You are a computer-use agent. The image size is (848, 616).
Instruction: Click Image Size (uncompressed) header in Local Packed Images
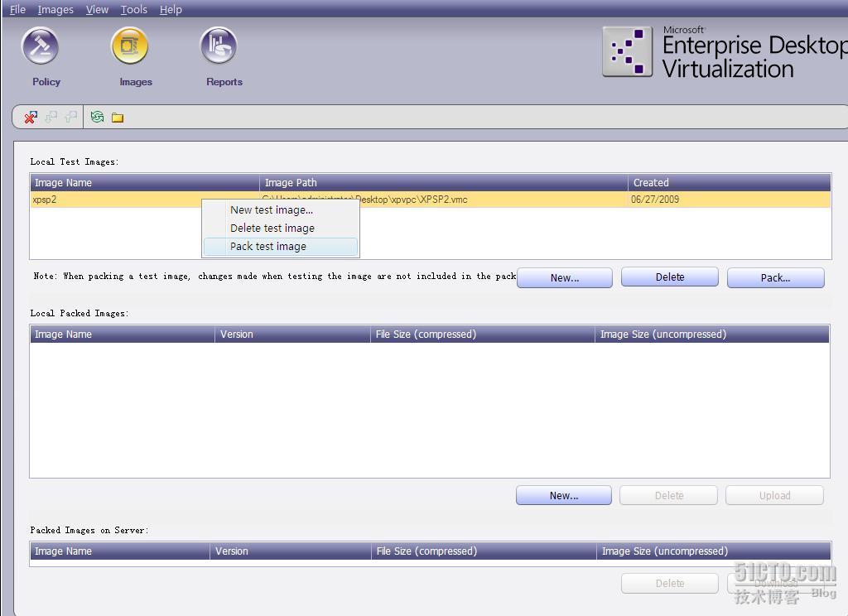click(x=711, y=334)
